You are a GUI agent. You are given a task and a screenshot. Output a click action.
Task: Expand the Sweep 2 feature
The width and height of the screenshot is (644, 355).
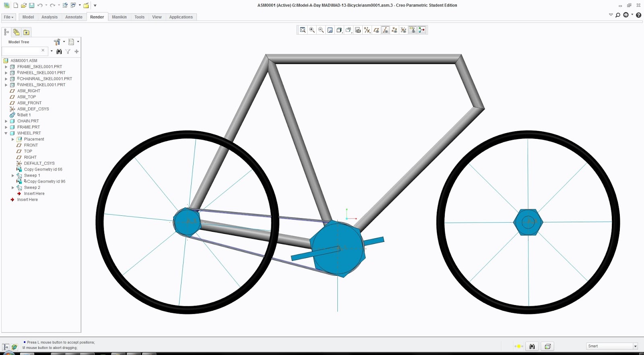coord(13,188)
